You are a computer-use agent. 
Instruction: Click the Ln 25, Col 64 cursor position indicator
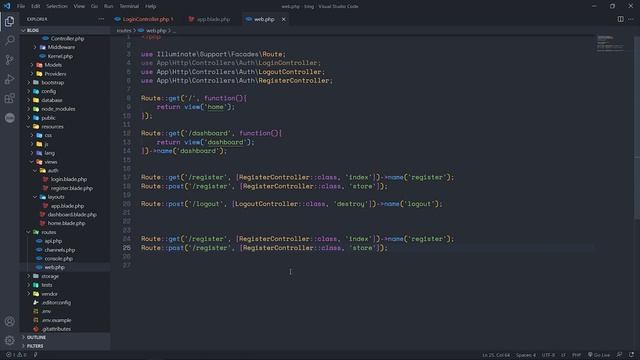[496, 355]
